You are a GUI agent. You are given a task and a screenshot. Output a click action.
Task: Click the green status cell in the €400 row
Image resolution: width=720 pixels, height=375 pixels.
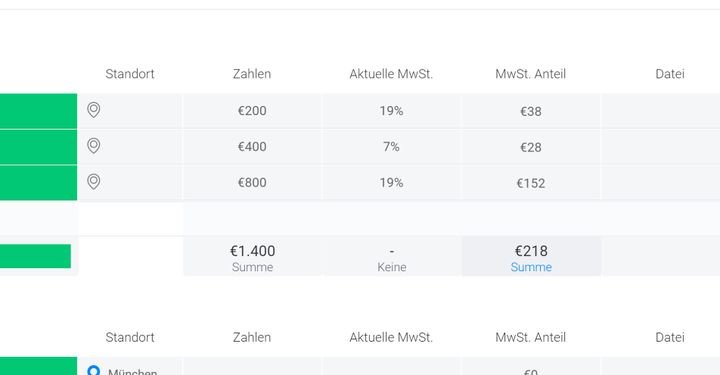click(x=39, y=147)
